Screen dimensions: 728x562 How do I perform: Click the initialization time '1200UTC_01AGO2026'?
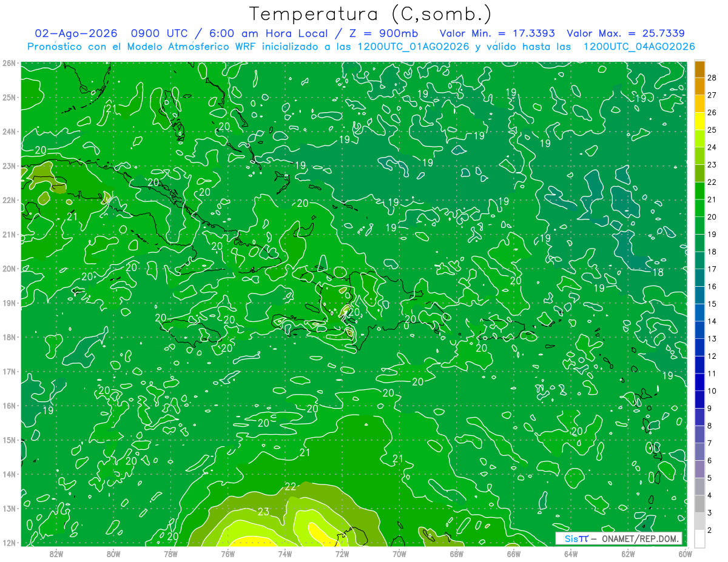(x=413, y=47)
